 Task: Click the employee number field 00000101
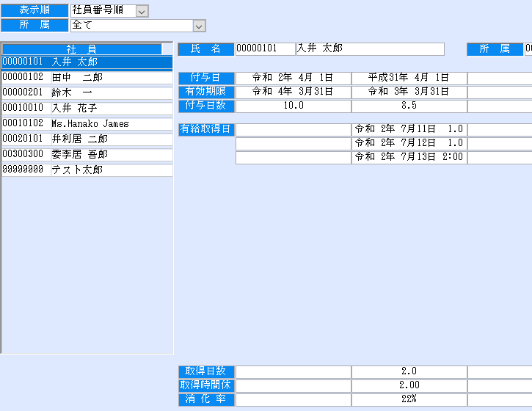(265, 49)
